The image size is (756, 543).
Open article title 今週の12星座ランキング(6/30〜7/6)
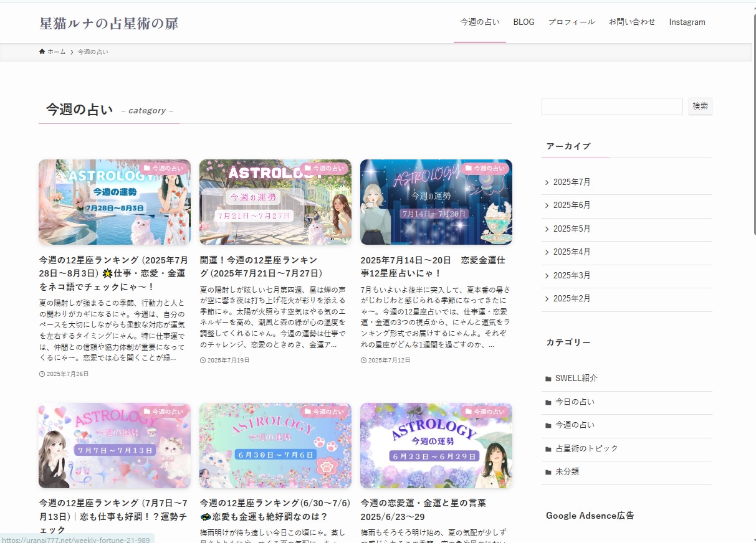(x=275, y=510)
